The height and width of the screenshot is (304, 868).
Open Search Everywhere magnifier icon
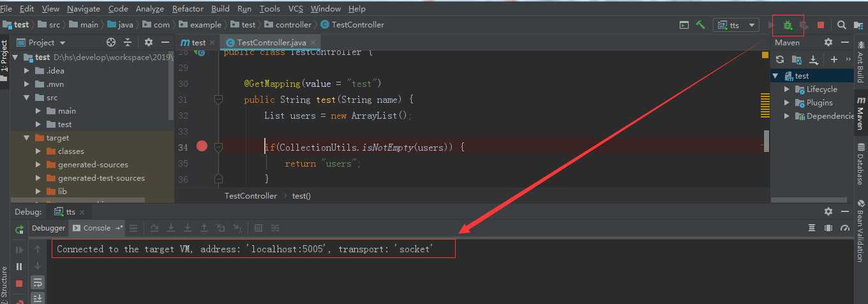point(841,25)
